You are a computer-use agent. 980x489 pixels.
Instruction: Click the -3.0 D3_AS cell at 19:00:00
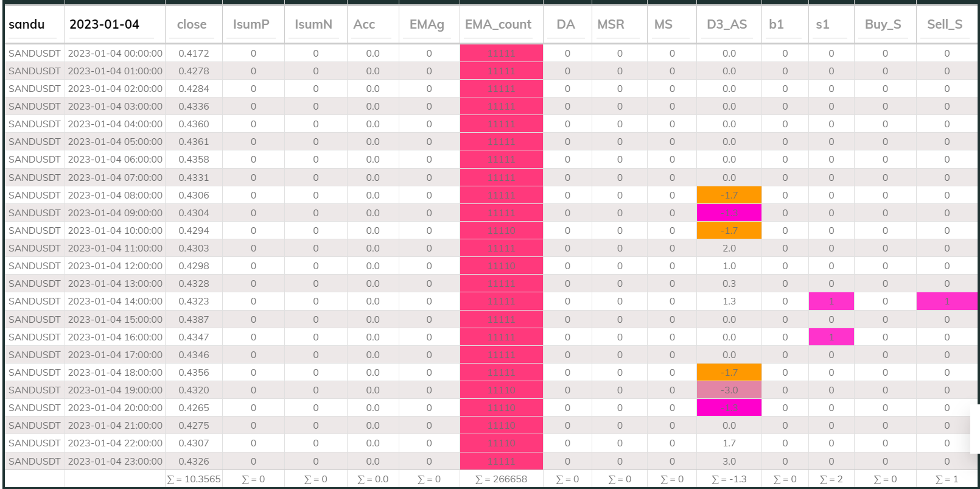tap(729, 390)
